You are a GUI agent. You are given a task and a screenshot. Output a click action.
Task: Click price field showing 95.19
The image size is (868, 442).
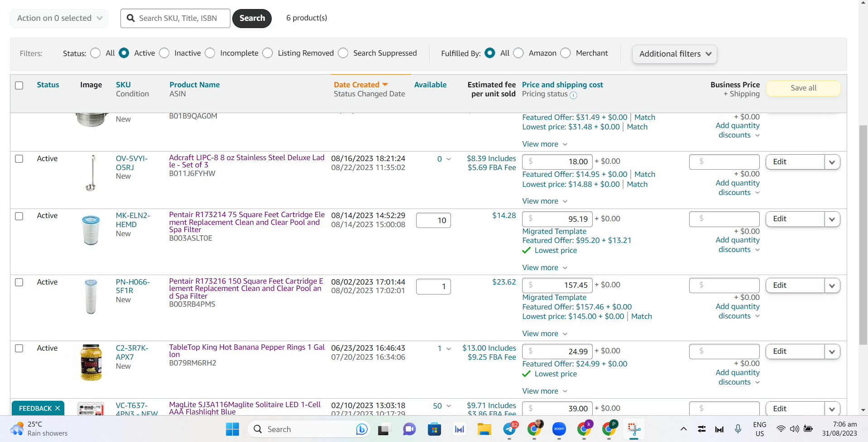(x=556, y=219)
